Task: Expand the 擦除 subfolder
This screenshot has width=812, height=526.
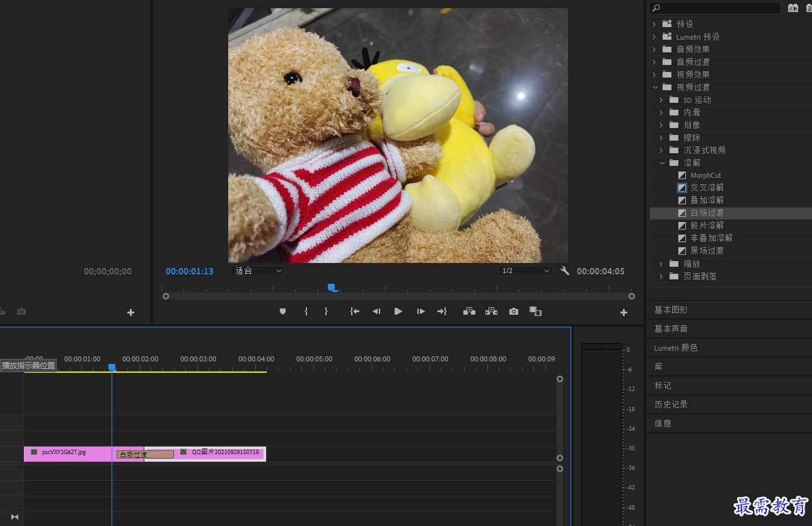Action: [x=661, y=137]
